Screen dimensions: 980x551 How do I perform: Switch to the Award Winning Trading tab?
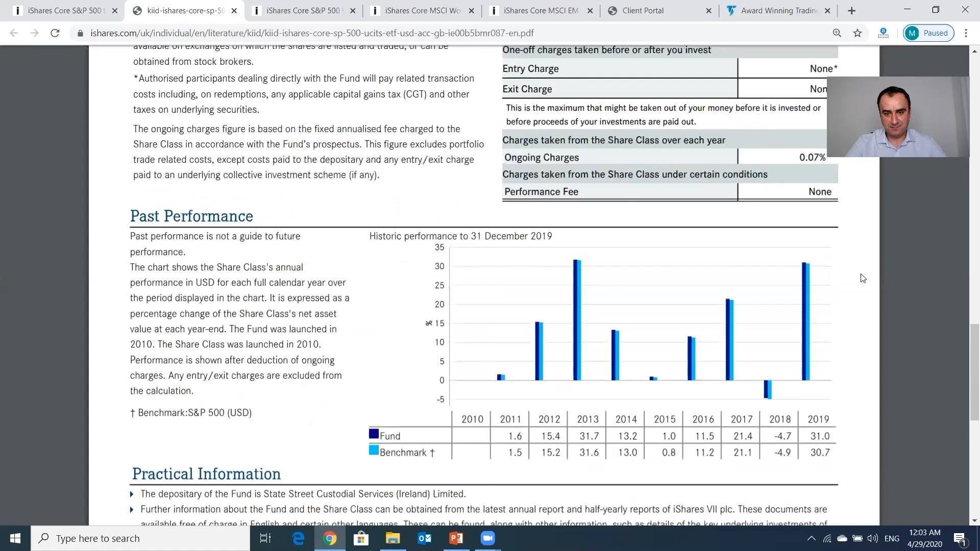point(778,11)
